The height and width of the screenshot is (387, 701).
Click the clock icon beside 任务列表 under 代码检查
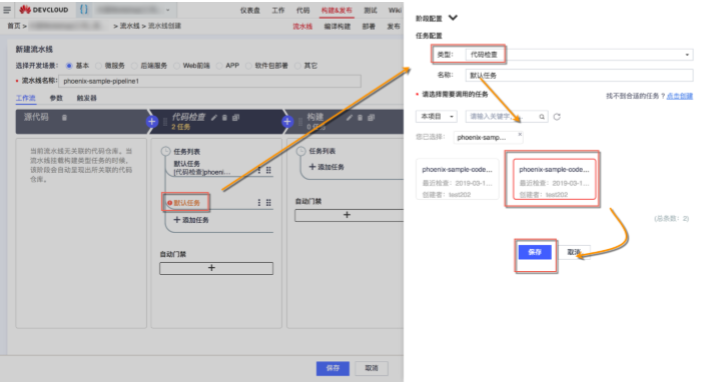(165, 151)
